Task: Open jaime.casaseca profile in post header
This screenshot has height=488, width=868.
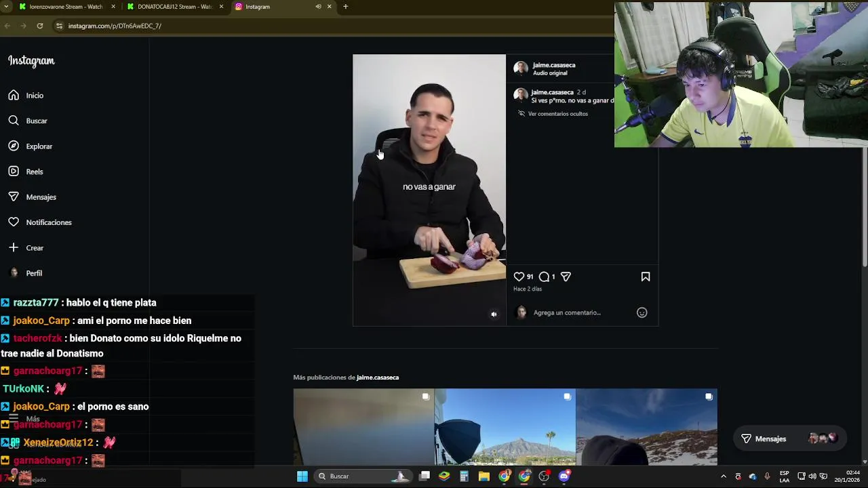Action: (554, 65)
